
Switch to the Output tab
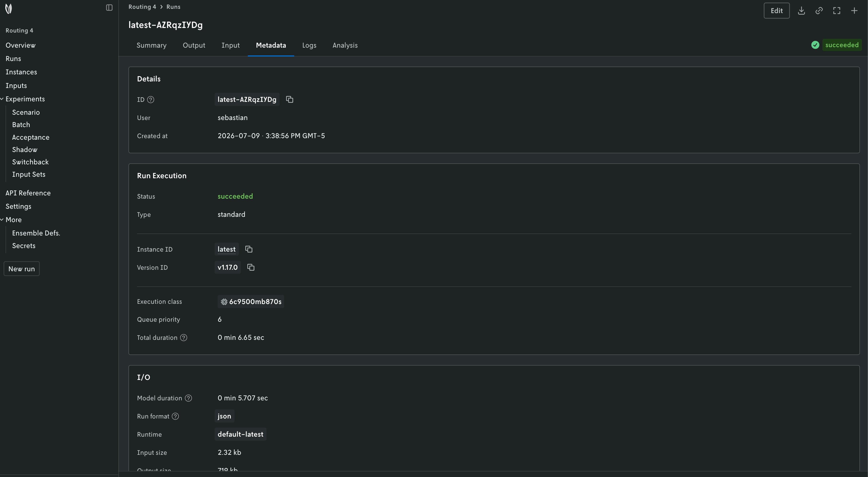pyautogui.click(x=194, y=45)
